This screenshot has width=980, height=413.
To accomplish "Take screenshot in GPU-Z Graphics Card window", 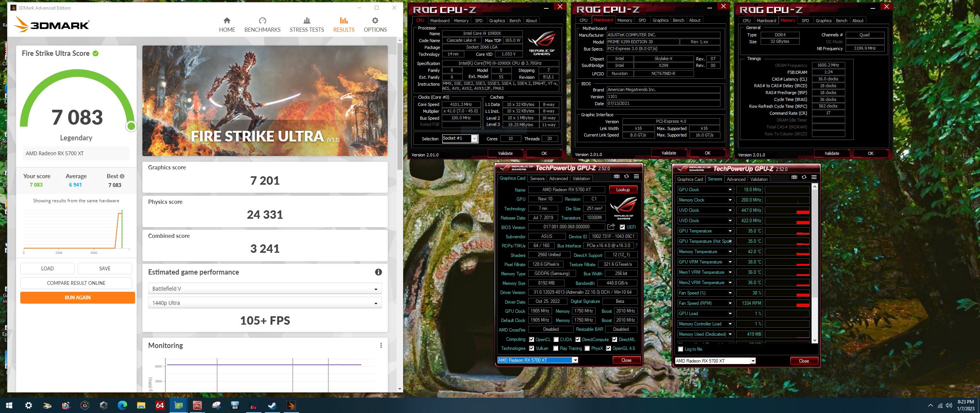I will click(616, 176).
